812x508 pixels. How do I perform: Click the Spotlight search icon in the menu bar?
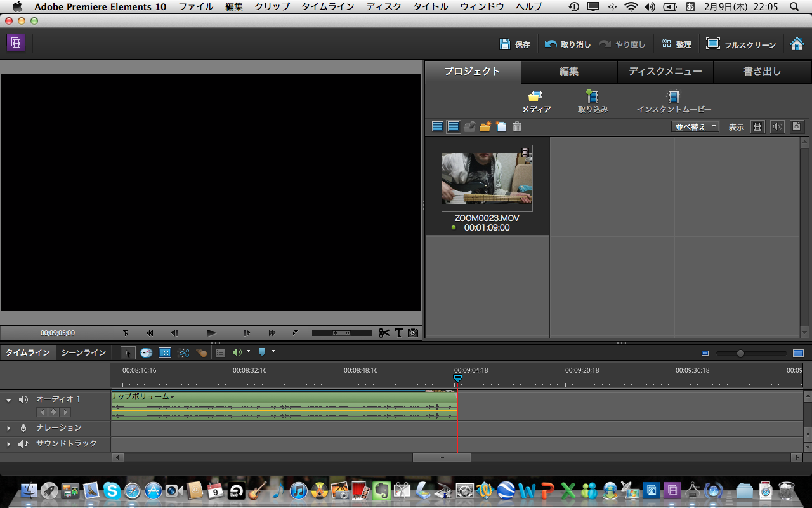[x=795, y=7]
